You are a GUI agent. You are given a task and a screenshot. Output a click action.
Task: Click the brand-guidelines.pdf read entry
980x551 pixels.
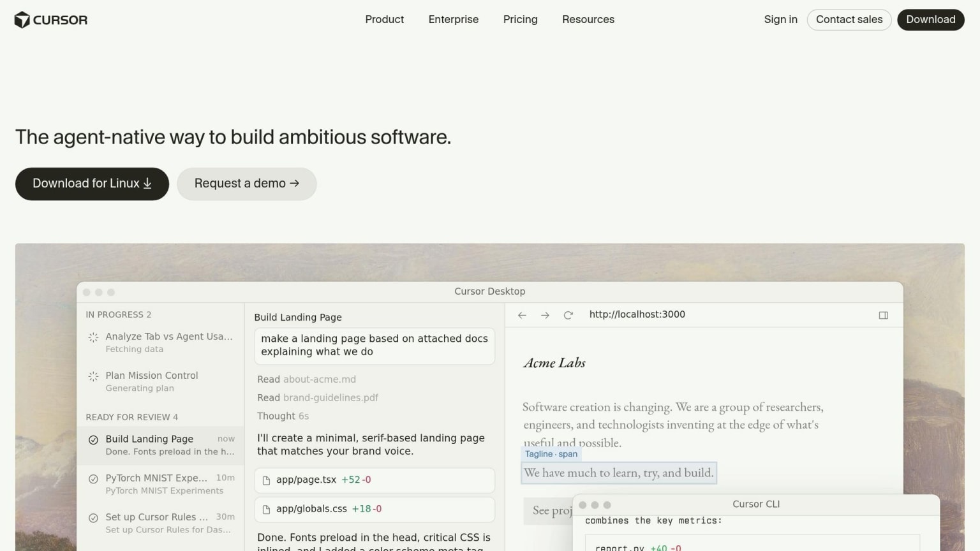coord(317,398)
